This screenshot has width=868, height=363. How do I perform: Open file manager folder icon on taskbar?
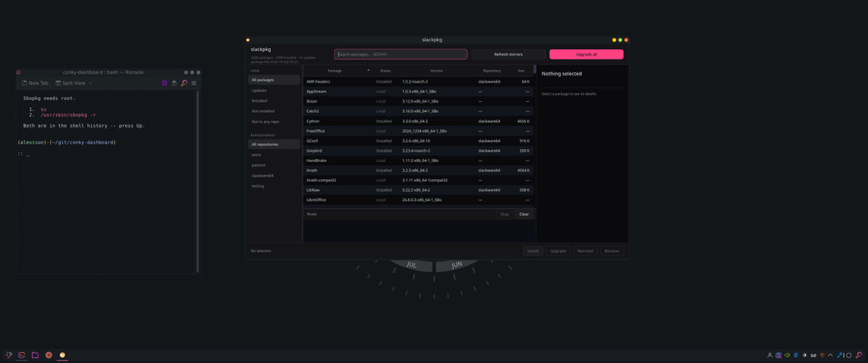pos(35,355)
